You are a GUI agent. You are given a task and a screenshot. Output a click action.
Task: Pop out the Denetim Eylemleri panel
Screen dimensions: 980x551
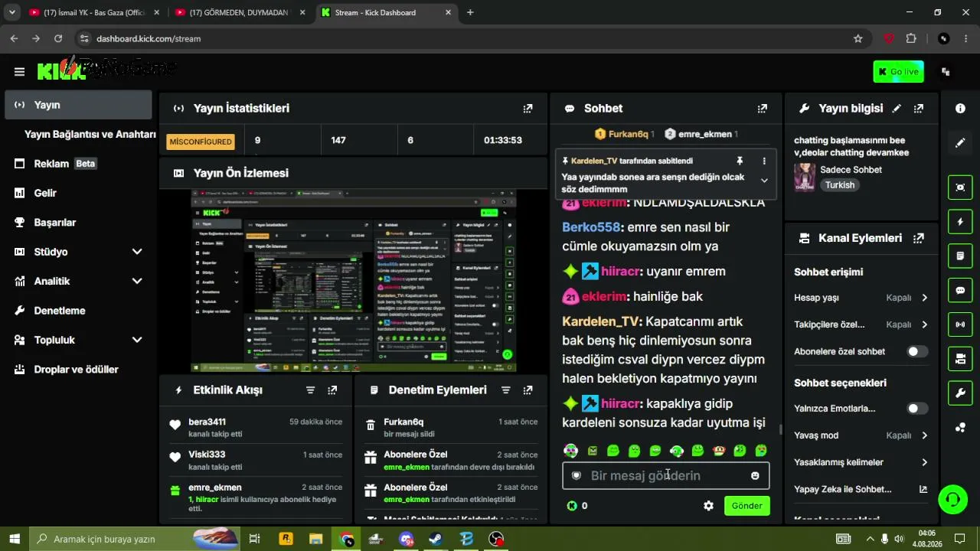coord(528,390)
